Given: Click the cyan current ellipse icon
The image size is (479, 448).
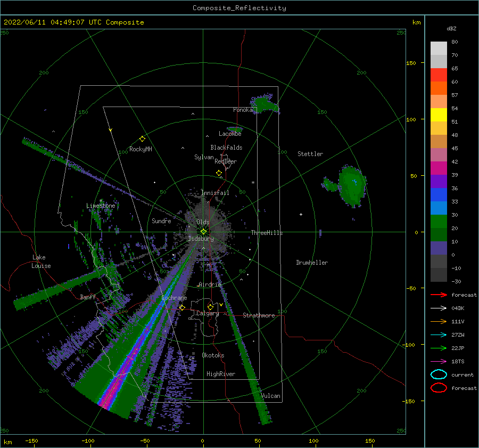Looking at the screenshot, I should click(x=439, y=374).
